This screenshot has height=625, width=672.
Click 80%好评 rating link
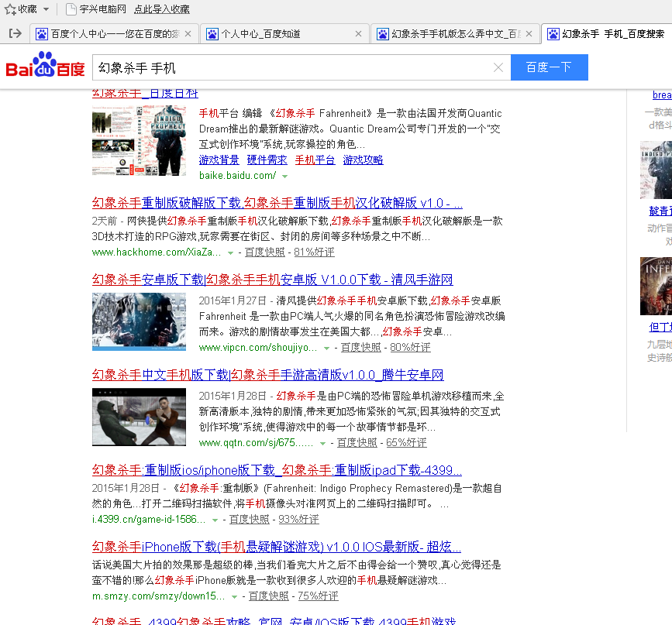click(410, 348)
